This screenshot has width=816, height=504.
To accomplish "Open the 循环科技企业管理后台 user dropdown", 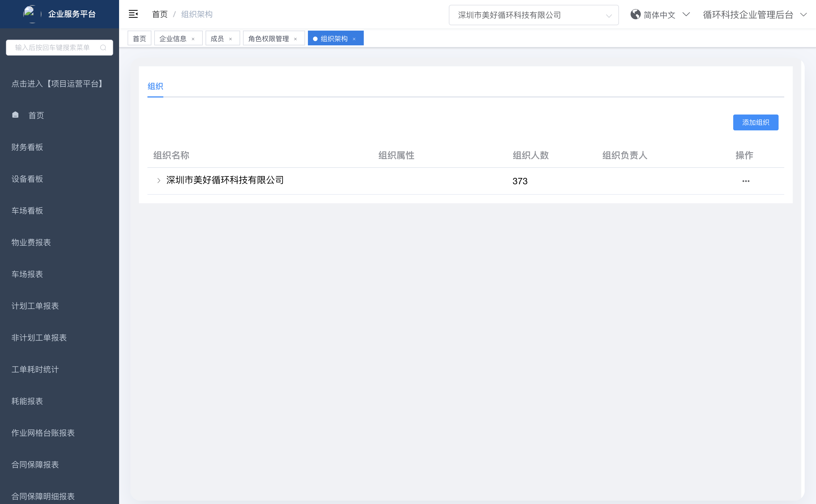I will [755, 15].
